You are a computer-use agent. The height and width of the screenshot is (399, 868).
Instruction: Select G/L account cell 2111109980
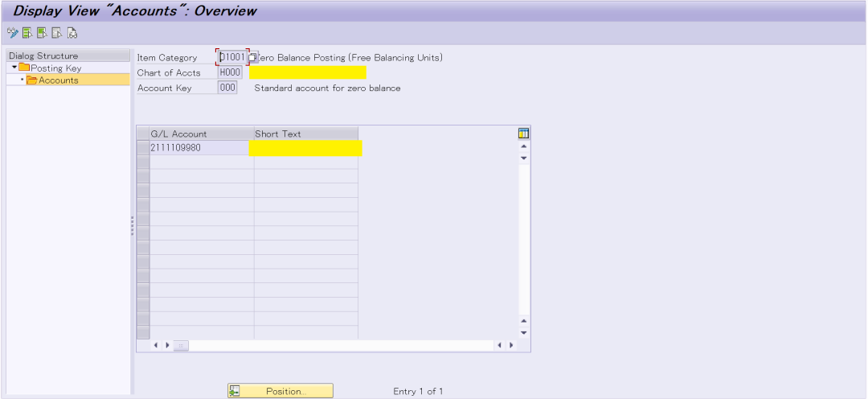tap(202, 148)
